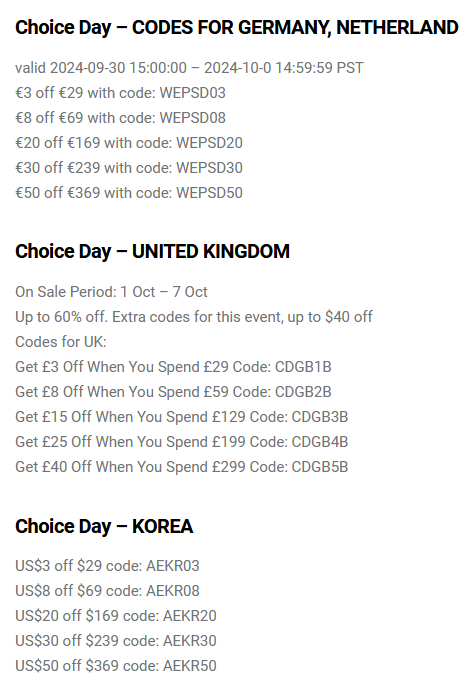Click the Germany, Netherland codes heading
Screen dimensions: 468x685
pos(237,28)
